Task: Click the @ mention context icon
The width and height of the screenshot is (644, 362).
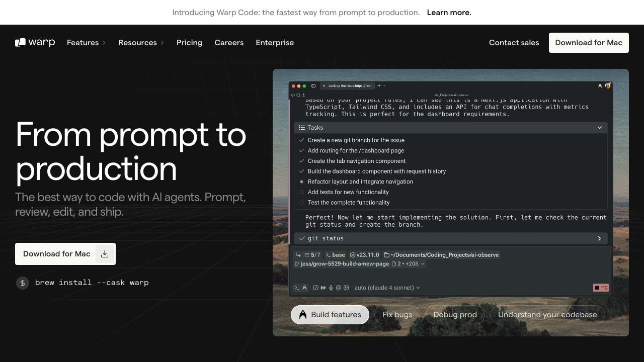Action: (x=339, y=288)
